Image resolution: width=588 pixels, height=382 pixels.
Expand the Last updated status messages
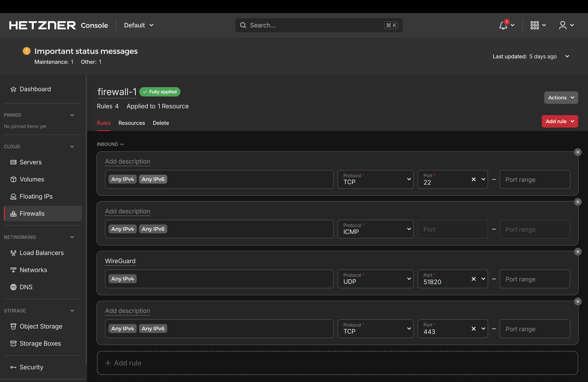point(567,56)
